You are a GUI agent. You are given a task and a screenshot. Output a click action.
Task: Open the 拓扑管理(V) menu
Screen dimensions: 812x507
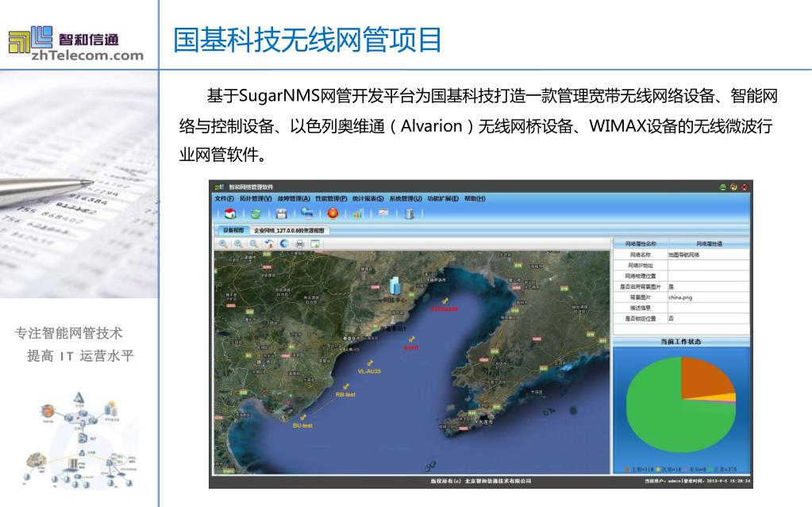[256, 198]
